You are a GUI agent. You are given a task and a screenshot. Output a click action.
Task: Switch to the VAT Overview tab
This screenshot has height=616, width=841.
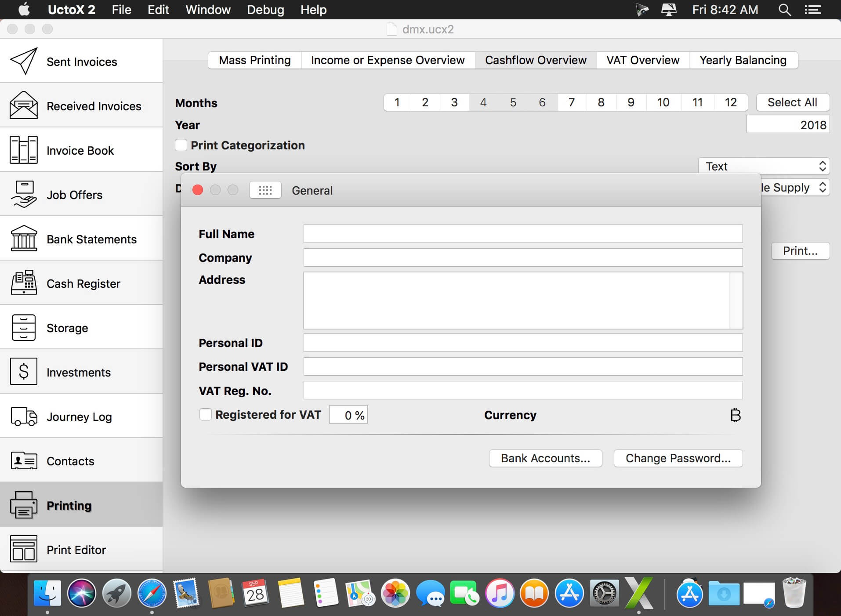click(642, 60)
